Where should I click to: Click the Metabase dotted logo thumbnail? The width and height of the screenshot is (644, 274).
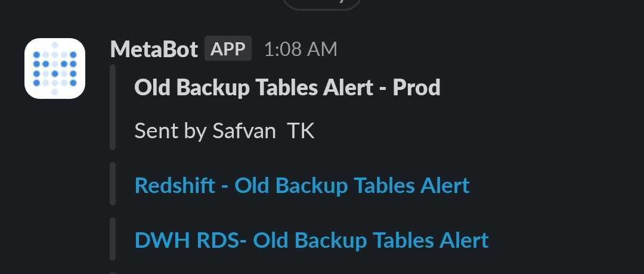55,68
